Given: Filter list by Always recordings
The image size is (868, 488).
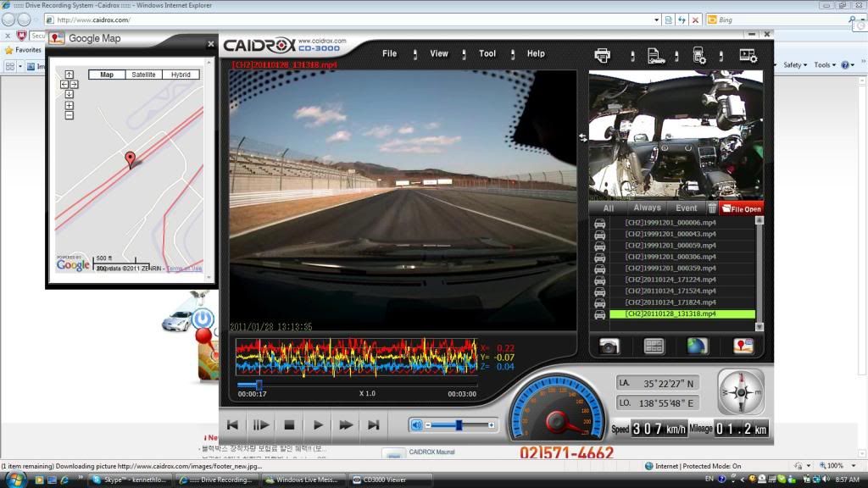Looking at the screenshot, I should [647, 208].
